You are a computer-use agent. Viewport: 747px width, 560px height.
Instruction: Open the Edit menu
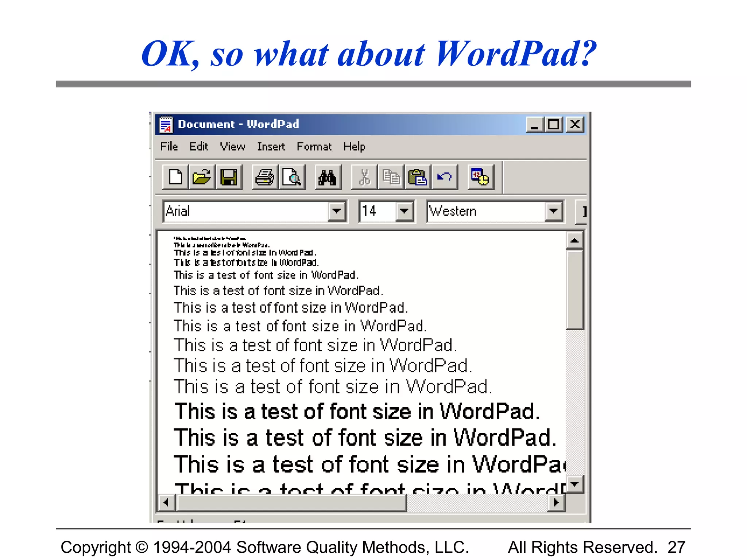(x=198, y=147)
